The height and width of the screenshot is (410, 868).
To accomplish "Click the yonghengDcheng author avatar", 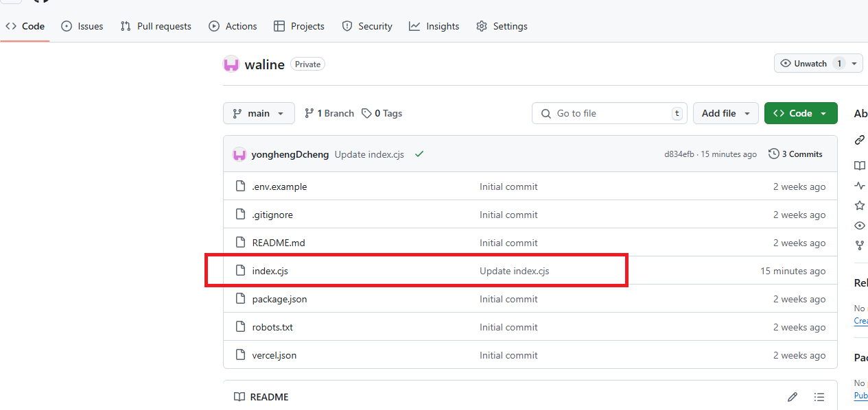I will point(239,154).
